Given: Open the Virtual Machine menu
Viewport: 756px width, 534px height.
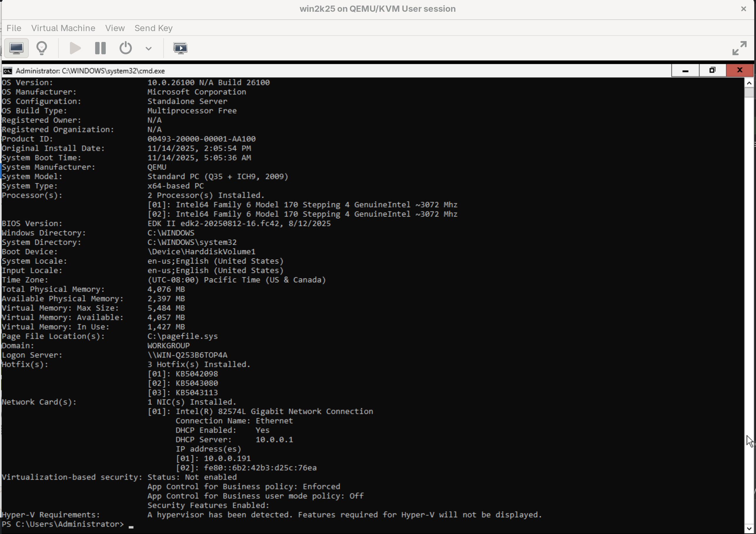Looking at the screenshot, I should (63, 28).
